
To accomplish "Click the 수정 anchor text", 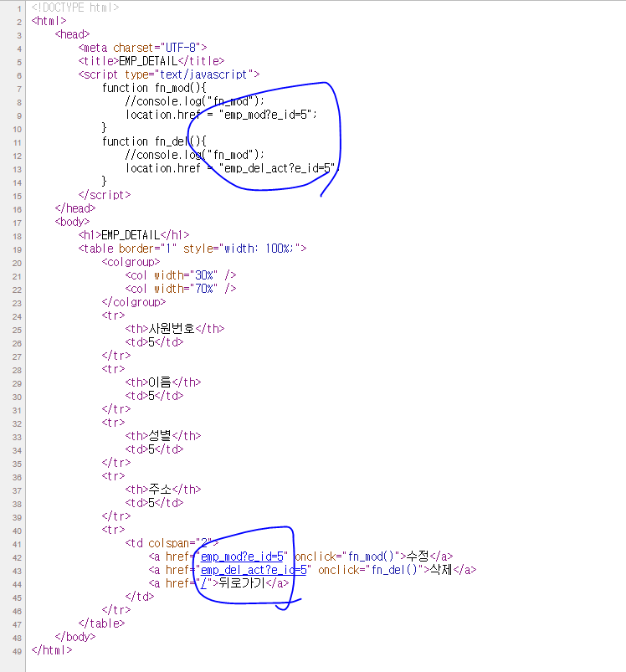I will [418, 557].
